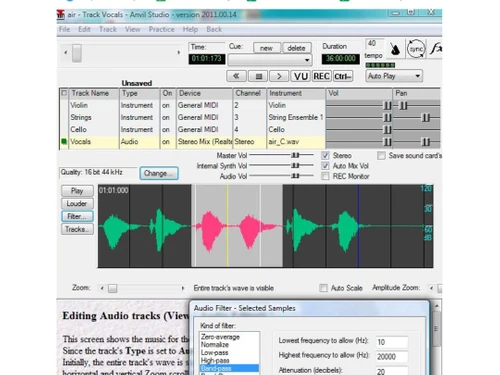
Task: Enable the Stereo checkbox
Action: tap(325, 155)
